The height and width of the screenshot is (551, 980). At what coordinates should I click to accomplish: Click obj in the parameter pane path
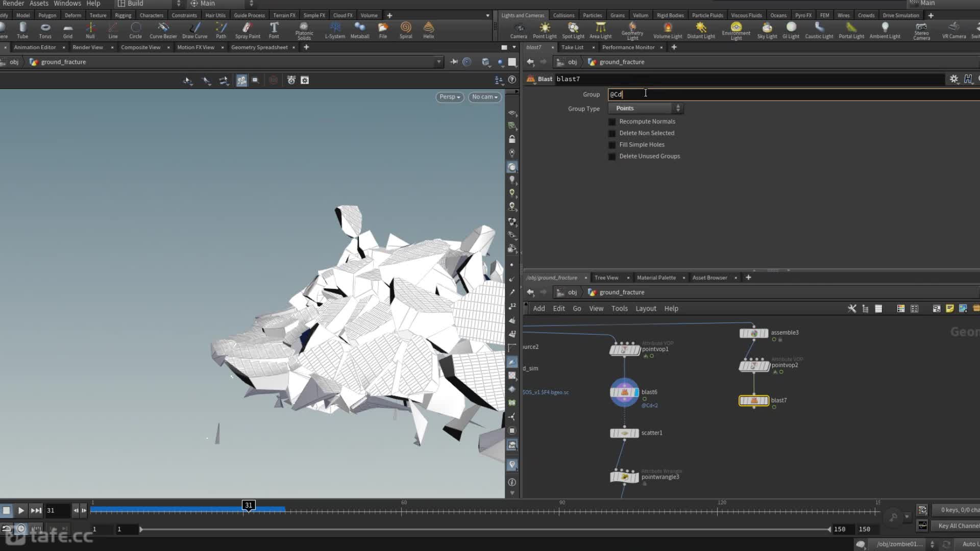pyautogui.click(x=572, y=62)
